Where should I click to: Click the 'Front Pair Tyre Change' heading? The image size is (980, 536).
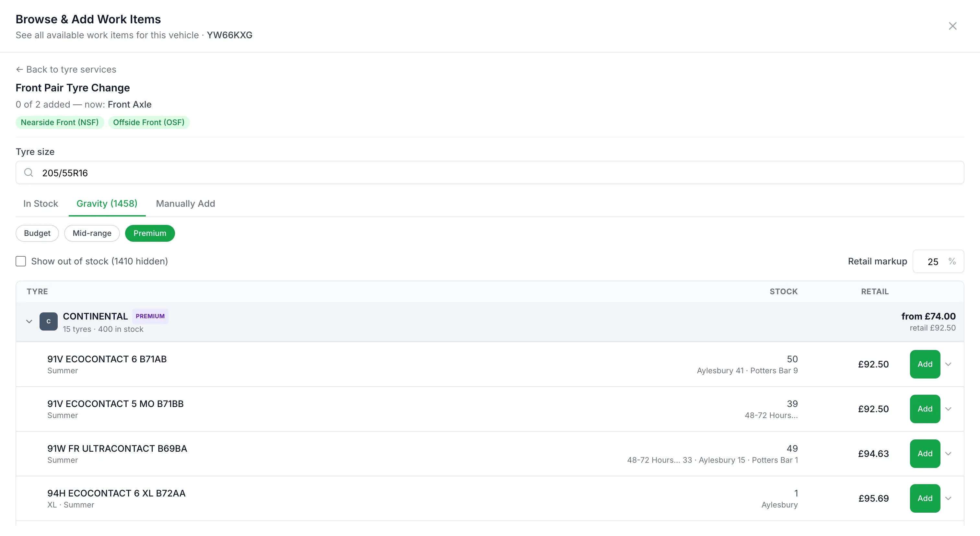click(x=73, y=88)
